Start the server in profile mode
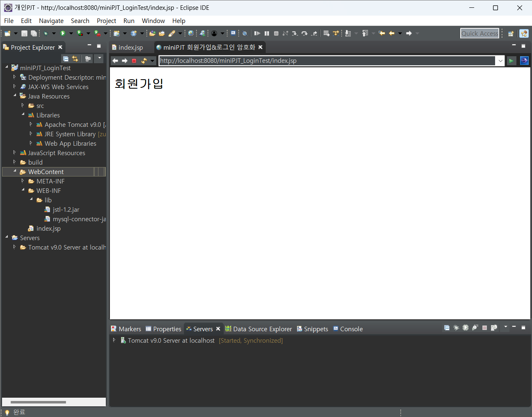 point(475,328)
